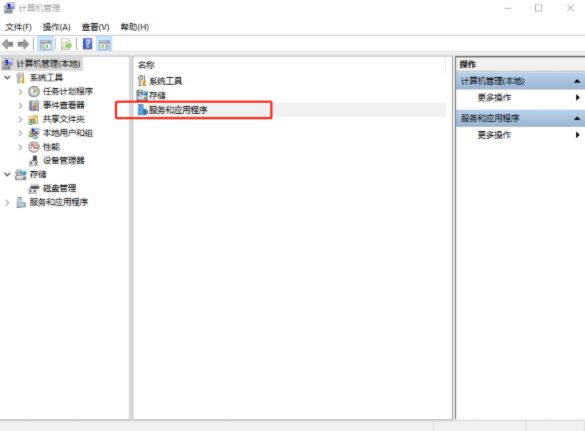
Task: Click the blue Help question-mark icon
Action: [87, 44]
